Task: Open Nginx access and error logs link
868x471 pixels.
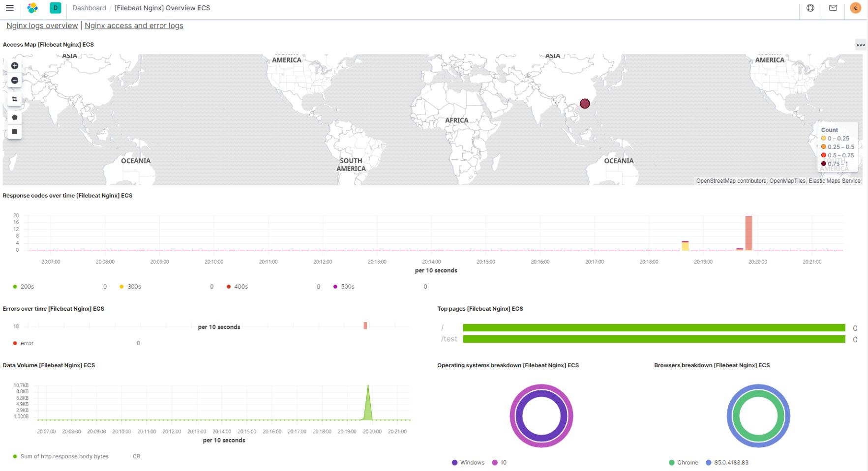Action: coord(134,26)
